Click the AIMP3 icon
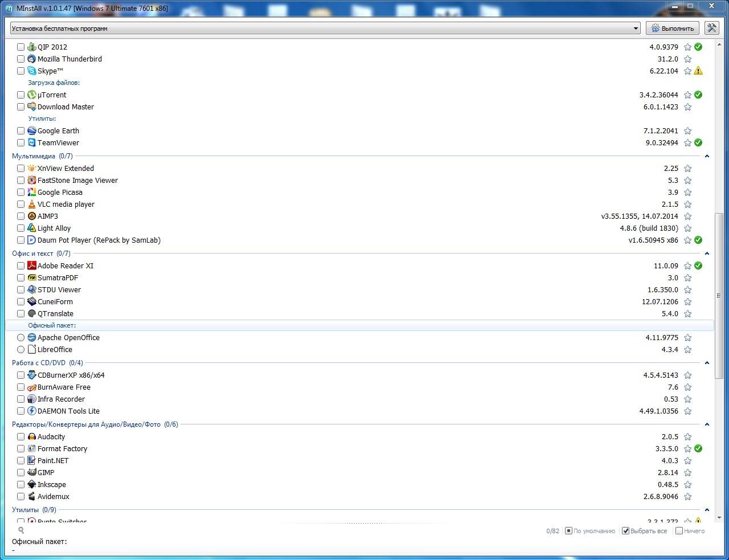 (x=32, y=216)
